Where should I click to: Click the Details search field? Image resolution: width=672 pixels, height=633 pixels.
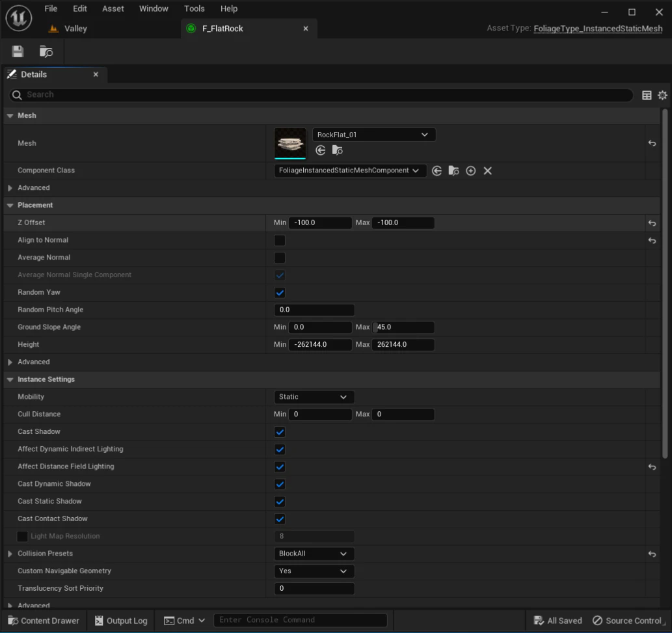(321, 95)
